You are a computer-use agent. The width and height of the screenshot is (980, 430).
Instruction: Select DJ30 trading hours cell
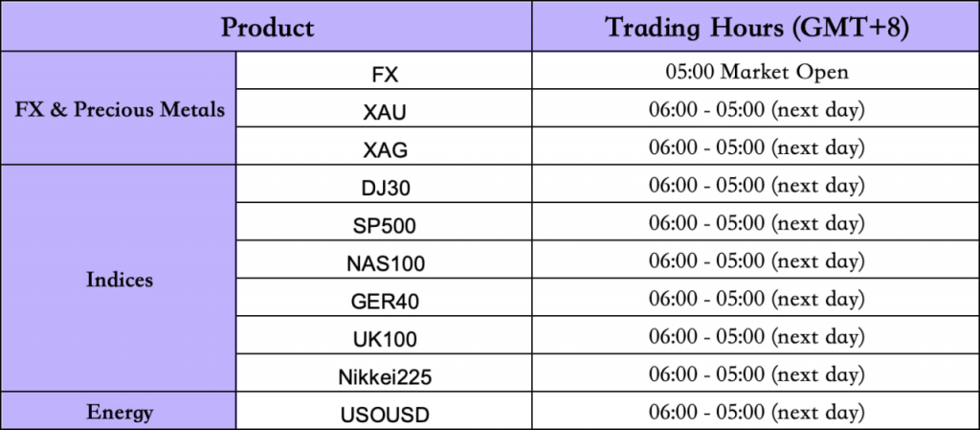756,186
